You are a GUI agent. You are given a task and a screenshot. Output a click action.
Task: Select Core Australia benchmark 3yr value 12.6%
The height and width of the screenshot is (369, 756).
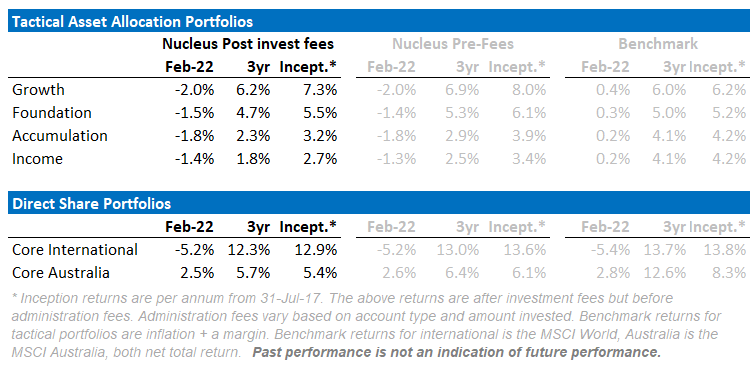click(664, 273)
